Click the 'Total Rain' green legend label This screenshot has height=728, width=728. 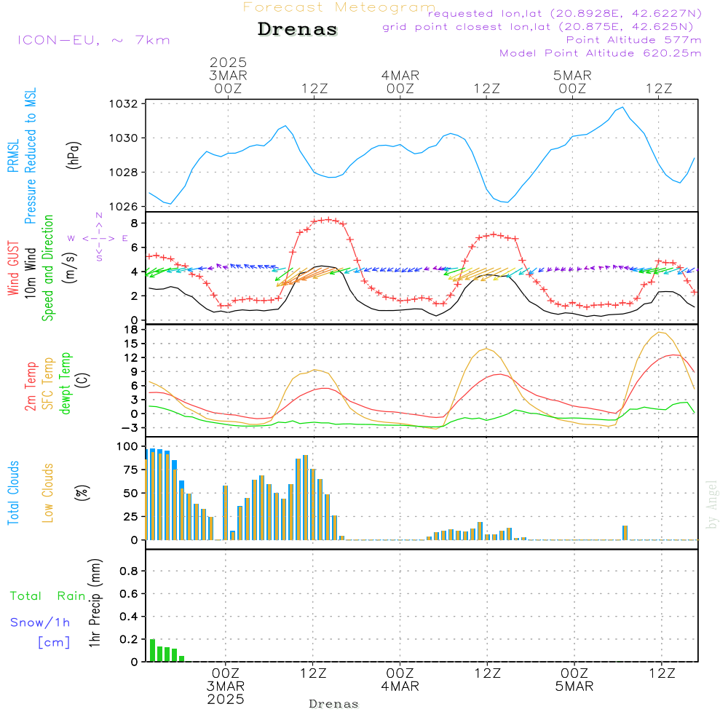pos(48,596)
